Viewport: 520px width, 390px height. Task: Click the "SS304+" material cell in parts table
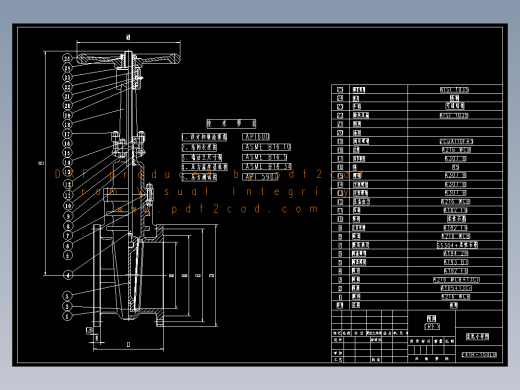tap(457, 245)
